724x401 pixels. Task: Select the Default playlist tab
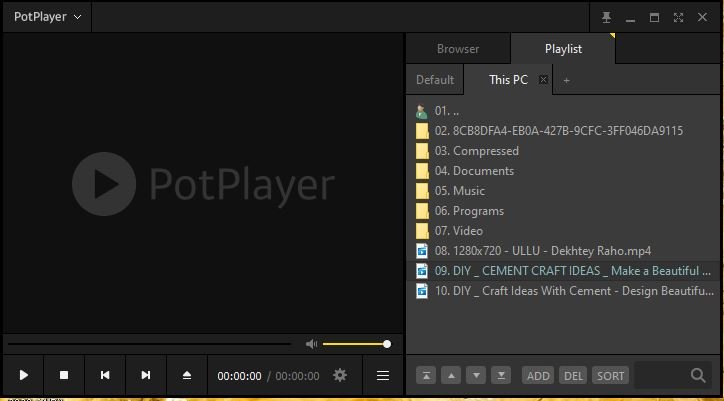point(435,80)
